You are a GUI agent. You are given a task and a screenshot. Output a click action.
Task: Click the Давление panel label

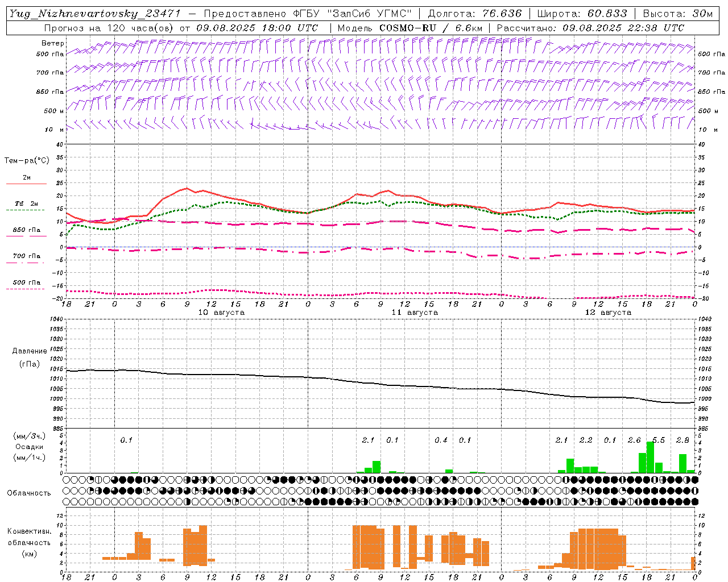pyautogui.click(x=30, y=351)
